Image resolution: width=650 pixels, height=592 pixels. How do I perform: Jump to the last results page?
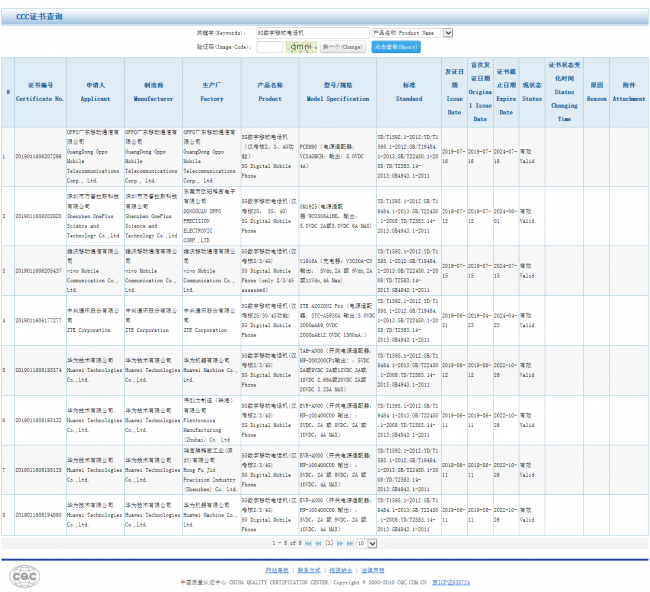tap(349, 543)
